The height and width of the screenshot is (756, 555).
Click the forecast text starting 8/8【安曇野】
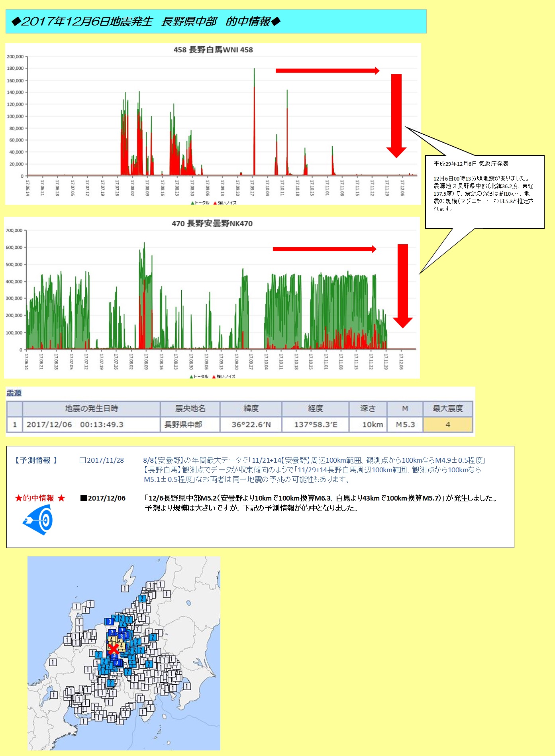pyautogui.click(x=314, y=470)
